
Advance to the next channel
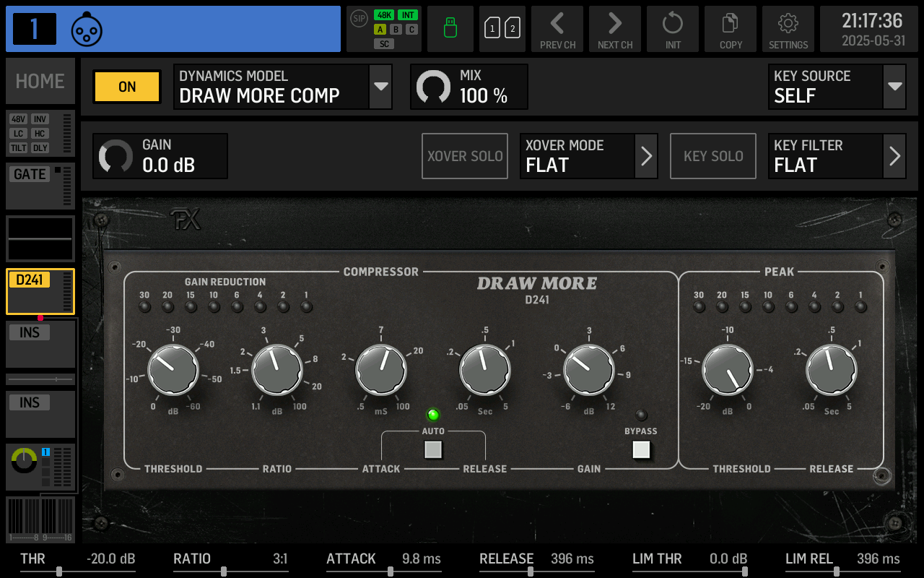pyautogui.click(x=615, y=29)
